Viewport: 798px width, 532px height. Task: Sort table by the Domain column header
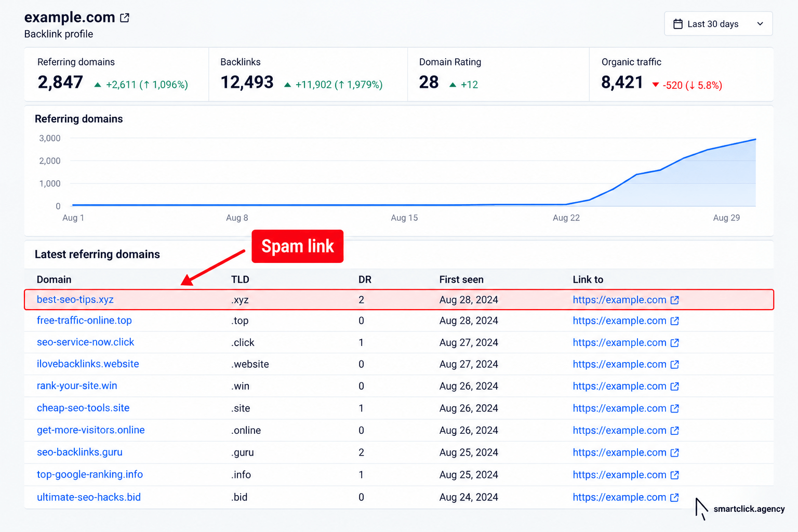pyautogui.click(x=54, y=280)
